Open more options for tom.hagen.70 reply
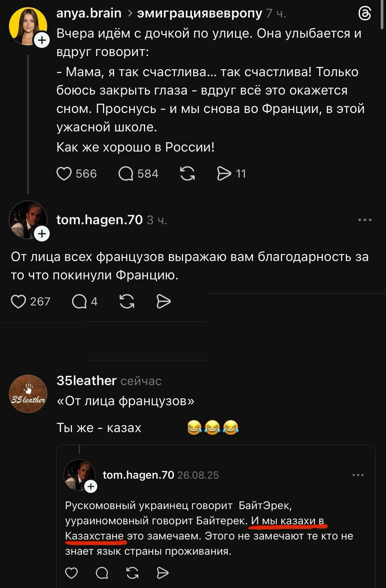 (x=365, y=220)
